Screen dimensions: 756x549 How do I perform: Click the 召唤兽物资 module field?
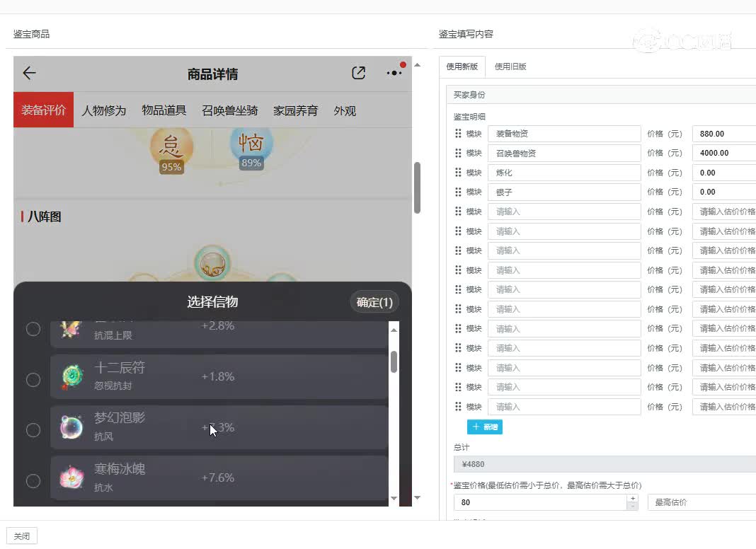pyautogui.click(x=564, y=153)
